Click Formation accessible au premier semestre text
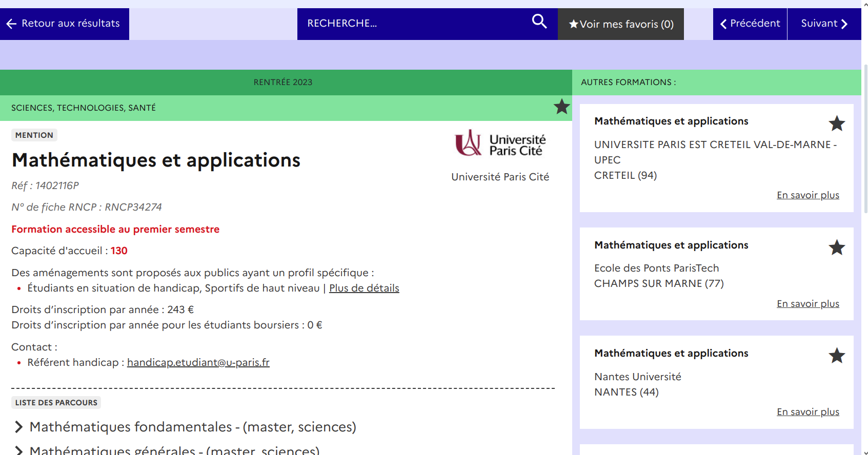This screenshot has width=868, height=455. click(x=115, y=229)
